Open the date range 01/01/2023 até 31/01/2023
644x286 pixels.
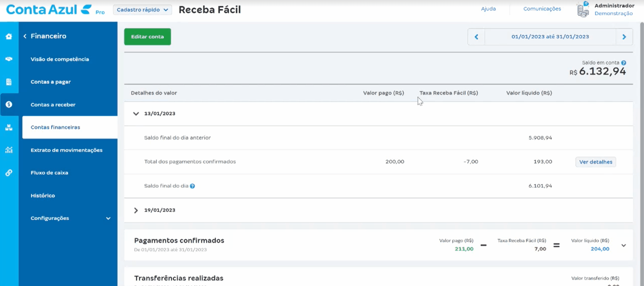pyautogui.click(x=550, y=37)
